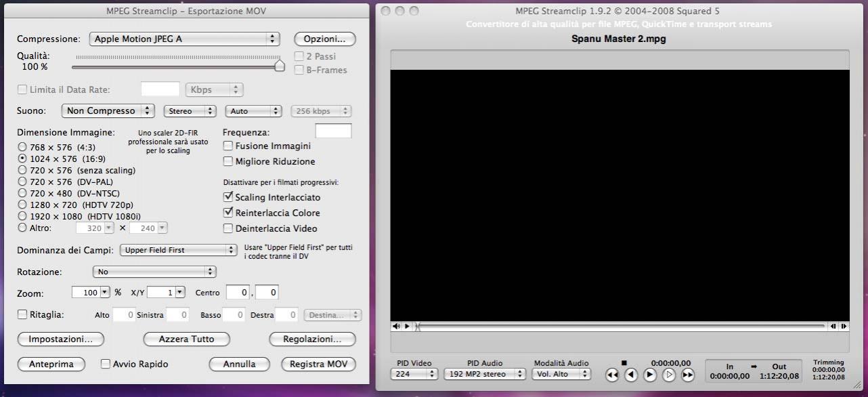Click the fast-forward button

pyautogui.click(x=688, y=374)
